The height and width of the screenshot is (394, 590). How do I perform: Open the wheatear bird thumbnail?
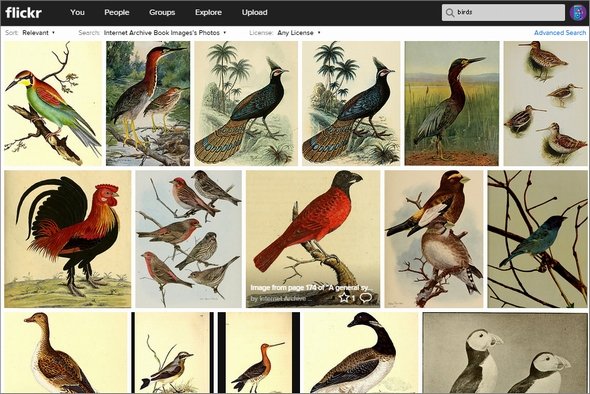click(172, 353)
